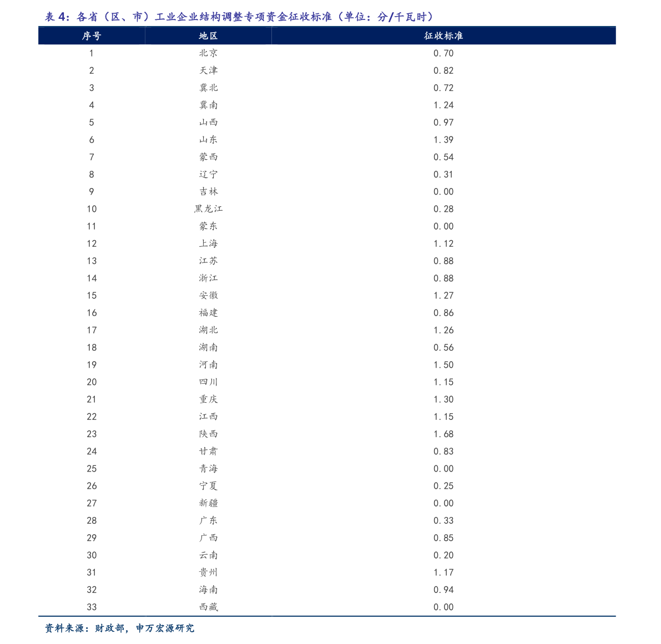Click the region cell 浙江
The image size is (661, 644).
tap(208, 278)
